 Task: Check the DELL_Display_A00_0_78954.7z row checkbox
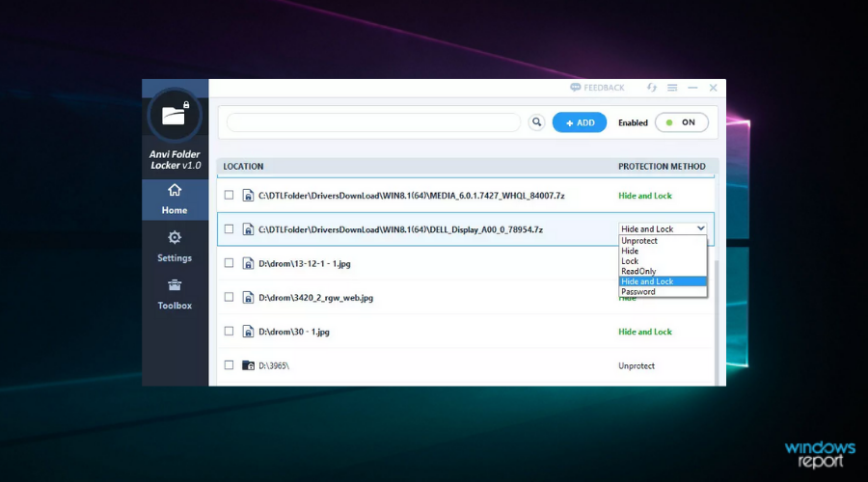point(229,229)
